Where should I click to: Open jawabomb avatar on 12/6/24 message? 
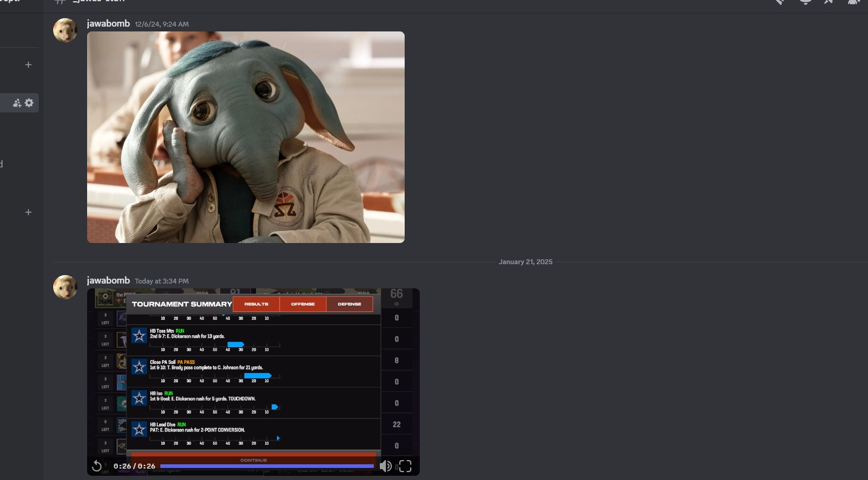pos(65,30)
